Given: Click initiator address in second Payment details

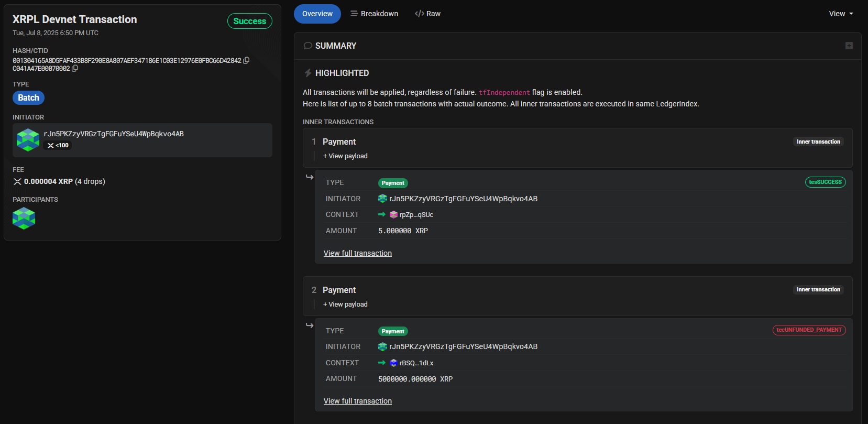Looking at the screenshot, I should coord(463,346).
